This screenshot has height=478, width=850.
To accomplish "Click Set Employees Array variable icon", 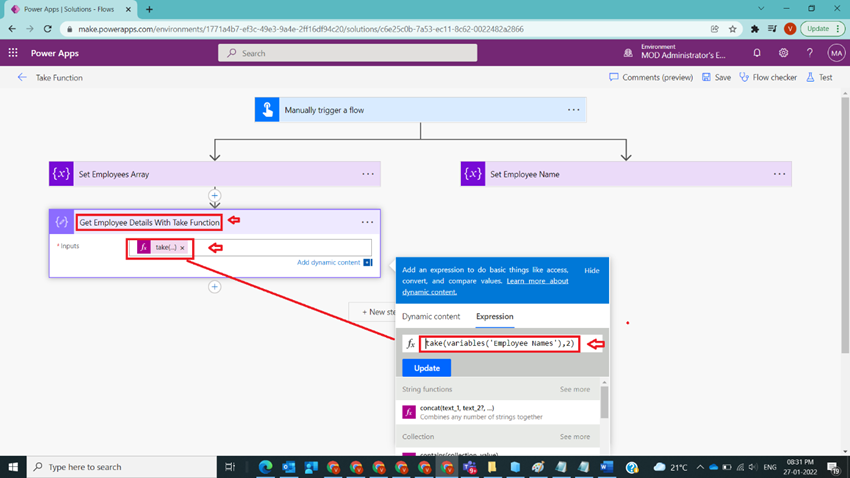I will tap(61, 174).
